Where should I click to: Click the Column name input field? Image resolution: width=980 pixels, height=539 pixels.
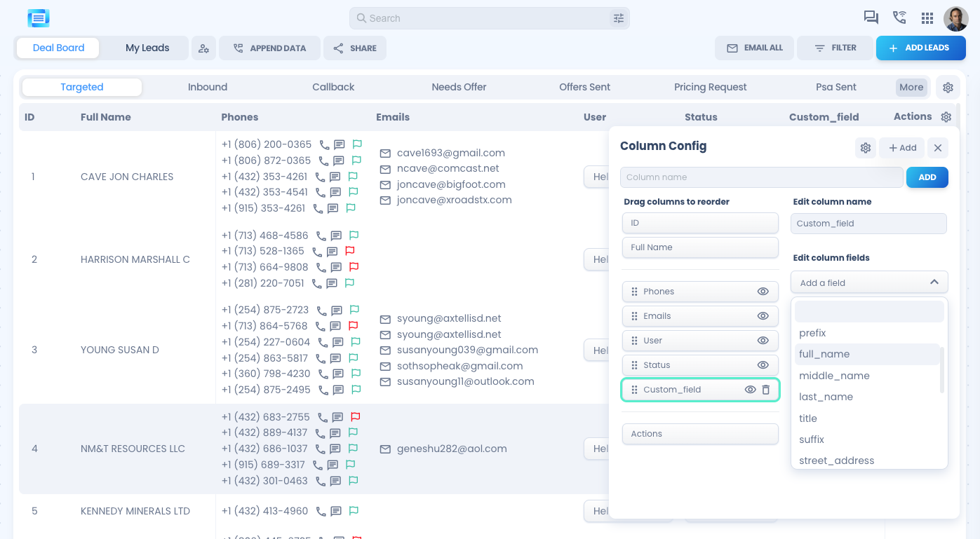click(761, 177)
